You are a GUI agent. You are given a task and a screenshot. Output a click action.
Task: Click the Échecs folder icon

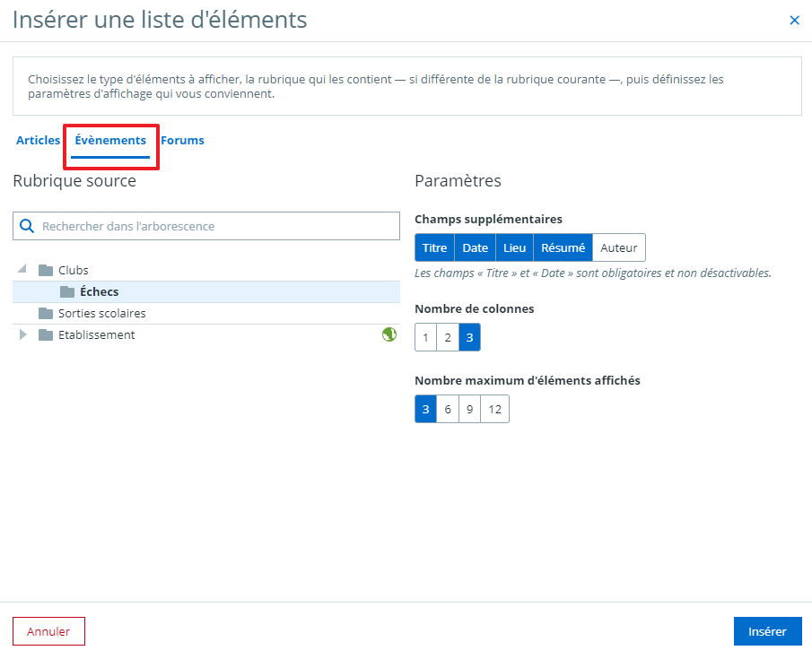click(x=67, y=292)
